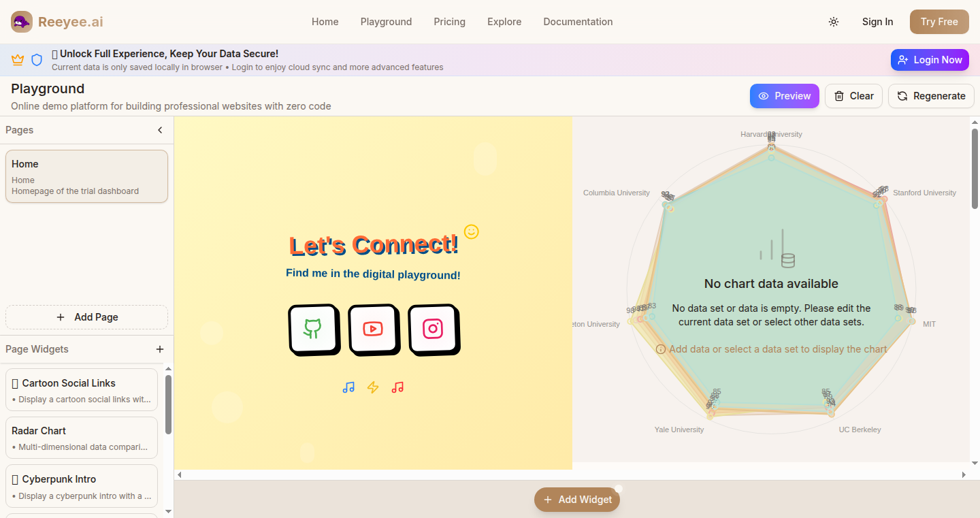Open the Explore navigation item
This screenshot has height=518, width=980.
(504, 22)
